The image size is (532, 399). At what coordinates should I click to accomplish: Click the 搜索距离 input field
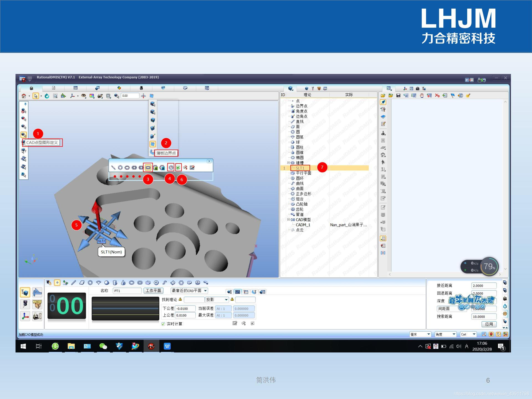pos(484,316)
